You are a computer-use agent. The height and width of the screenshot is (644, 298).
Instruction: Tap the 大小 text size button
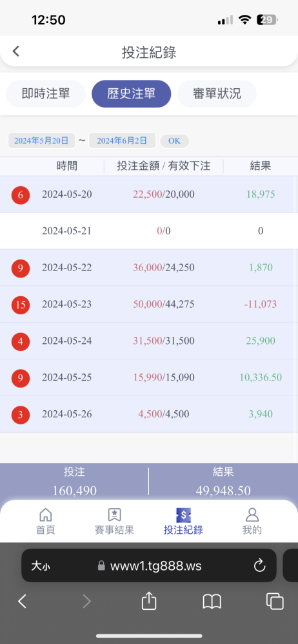pyautogui.click(x=41, y=566)
